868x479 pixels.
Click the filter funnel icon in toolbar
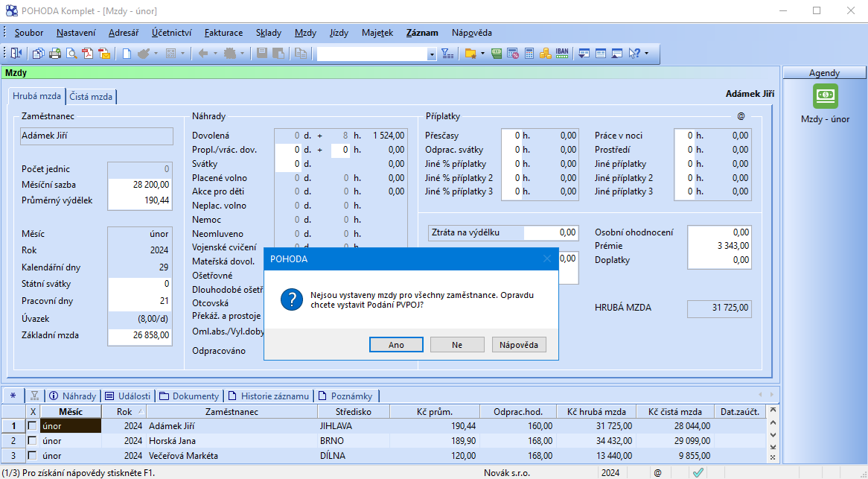(x=447, y=53)
